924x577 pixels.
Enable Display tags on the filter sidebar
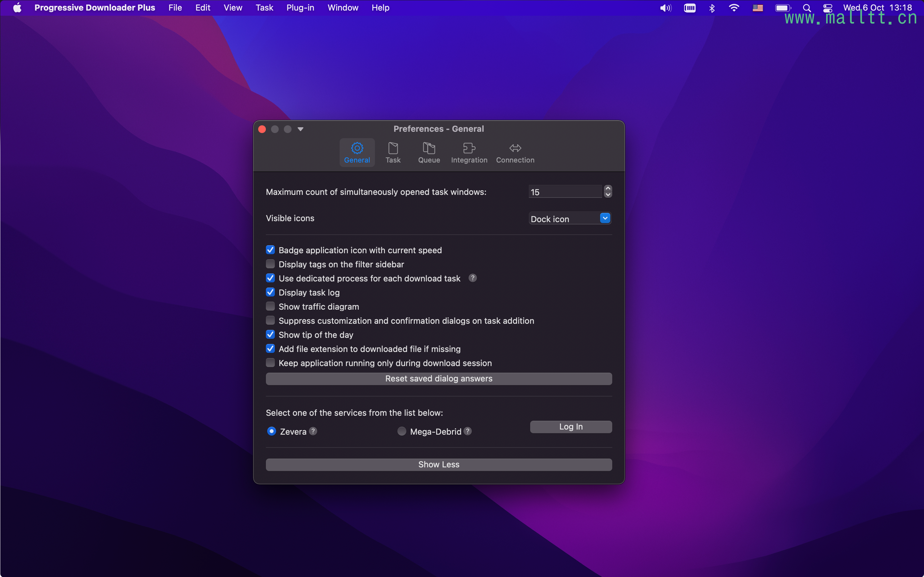coord(270,264)
